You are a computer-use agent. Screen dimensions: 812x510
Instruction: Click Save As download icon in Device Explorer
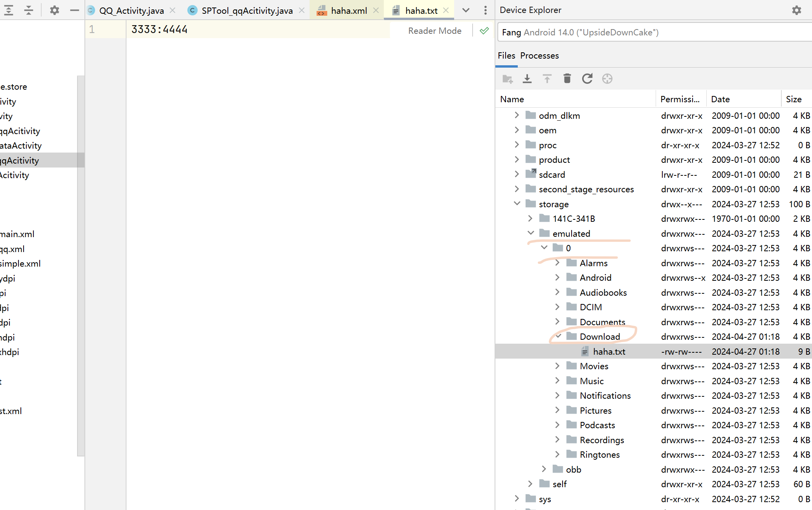pyautogui.click(x=527, y=79)
